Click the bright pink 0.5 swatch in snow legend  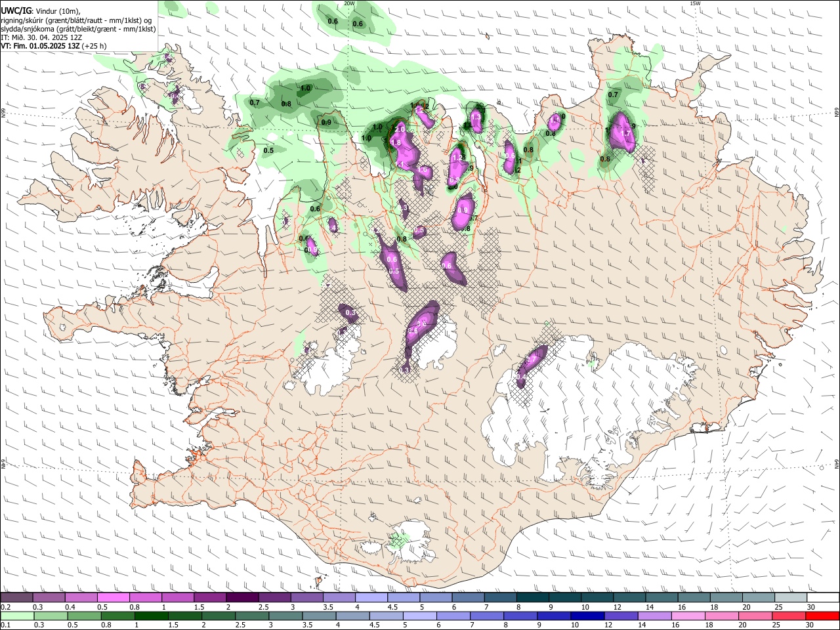tap(113, 597)
